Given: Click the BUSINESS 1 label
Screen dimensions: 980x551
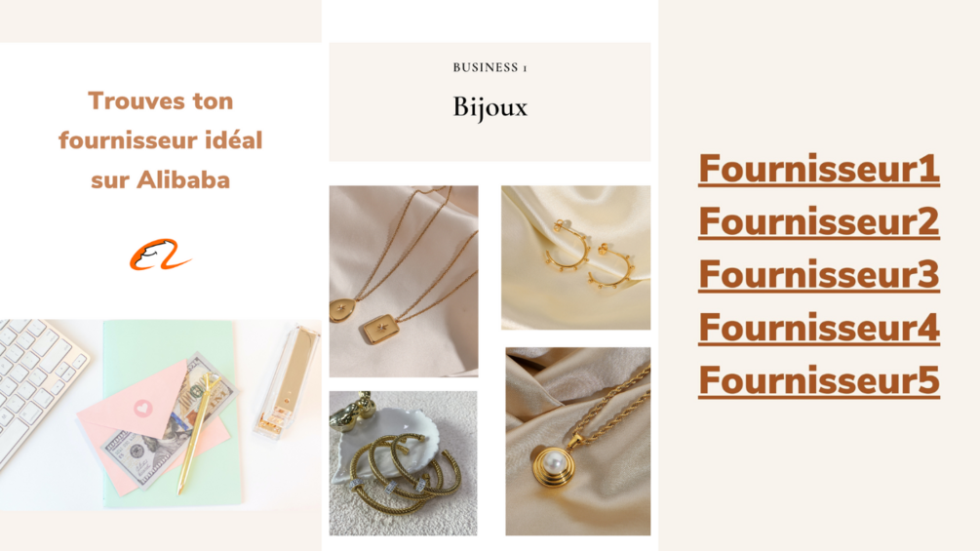Looking at the screenshot, I should [x=490, y=67].
